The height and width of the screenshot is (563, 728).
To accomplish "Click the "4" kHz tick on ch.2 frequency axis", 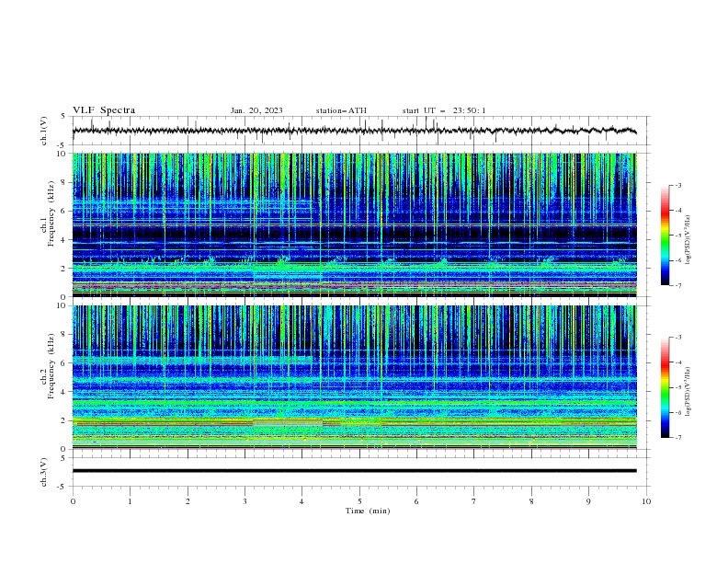I will pyautogui.click(x=63, y=392).
